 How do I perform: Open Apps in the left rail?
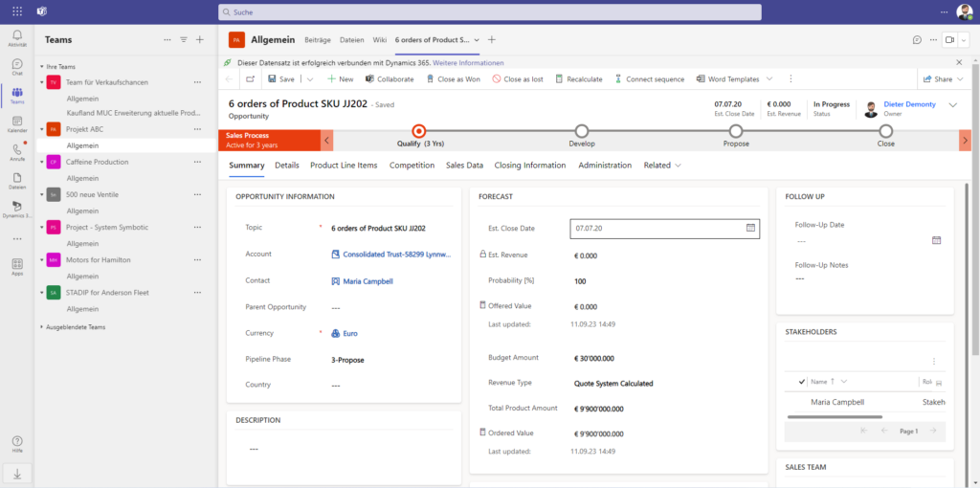pyautogui.click(x=17, y=267)
